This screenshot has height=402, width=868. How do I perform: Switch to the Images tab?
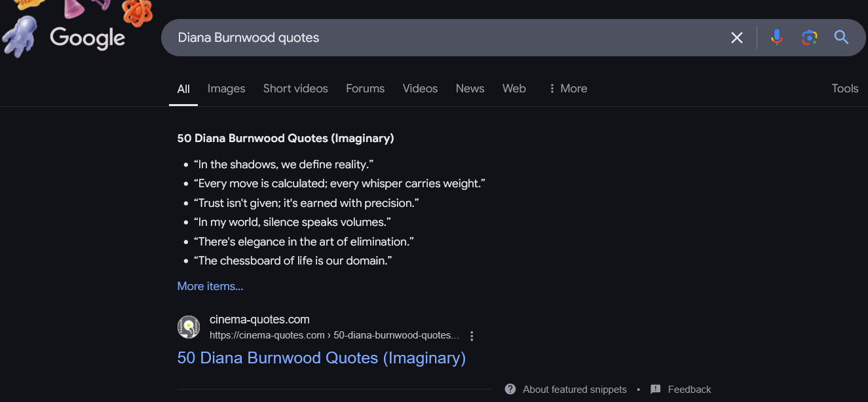226,88
